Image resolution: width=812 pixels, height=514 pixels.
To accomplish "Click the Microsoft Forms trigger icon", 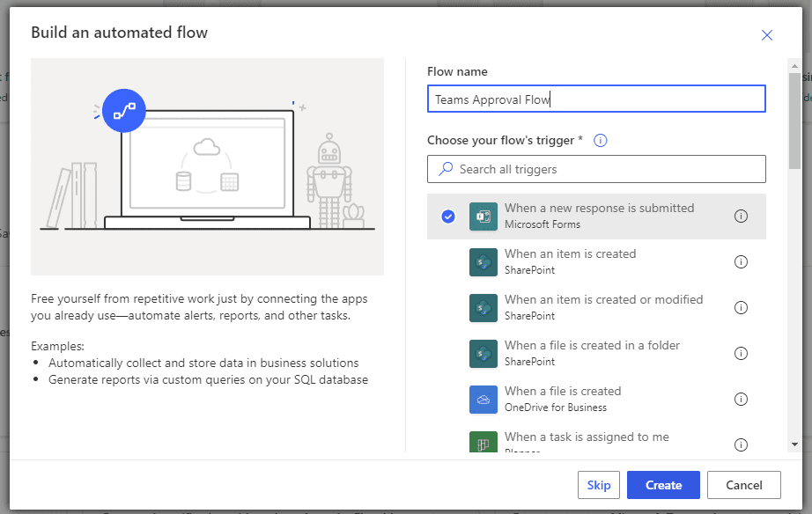I will 484,217.
